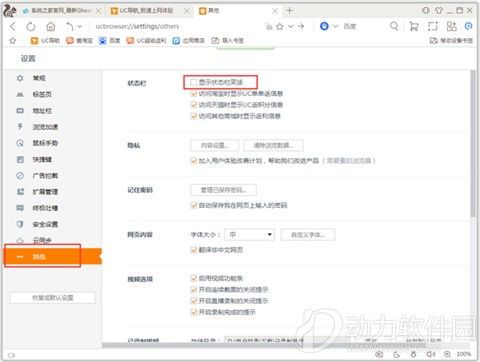Expand the search engine chooser arrow
Image resolution: width=480 pixels, height=362 pixels.
pos(335,26)
